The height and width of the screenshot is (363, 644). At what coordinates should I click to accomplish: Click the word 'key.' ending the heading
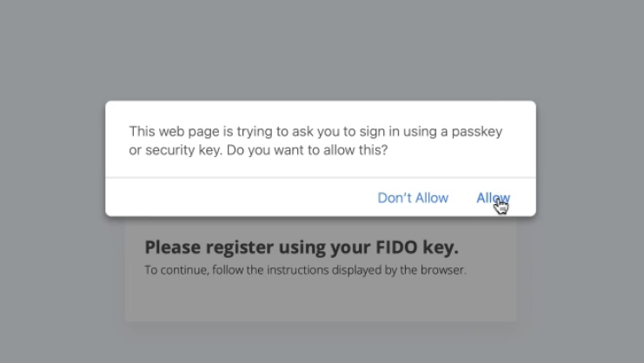click(x=441, y=247)
